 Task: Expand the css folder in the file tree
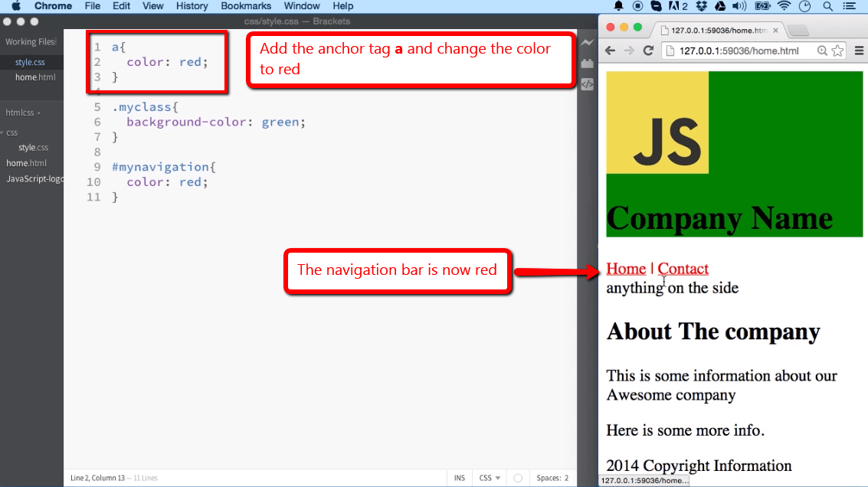[x=11, y=132]
